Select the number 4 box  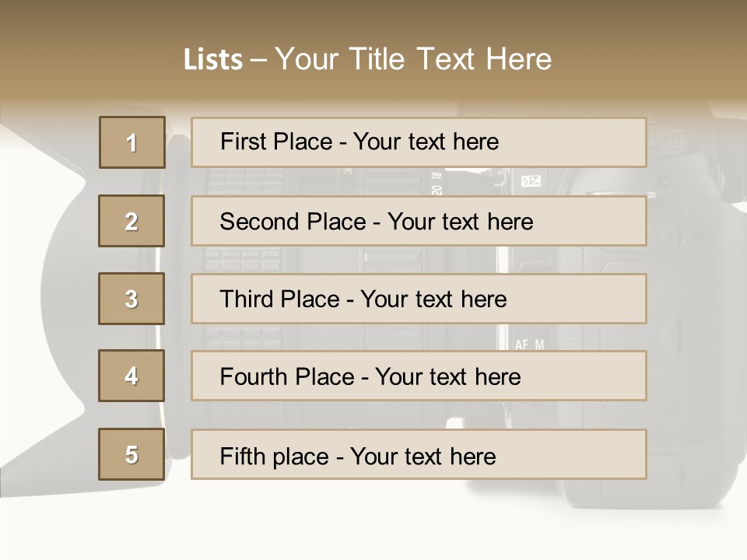tap(132, 376)
